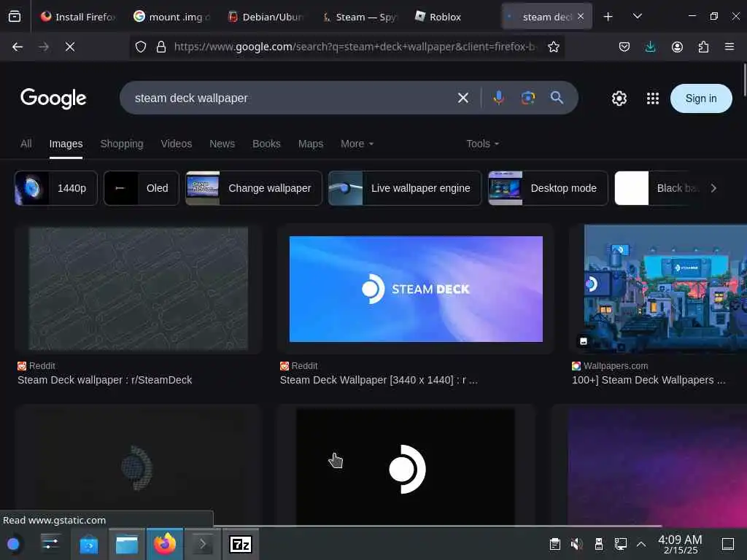
Task: Clear the Google search box
Action: click(x=463, y=98)
